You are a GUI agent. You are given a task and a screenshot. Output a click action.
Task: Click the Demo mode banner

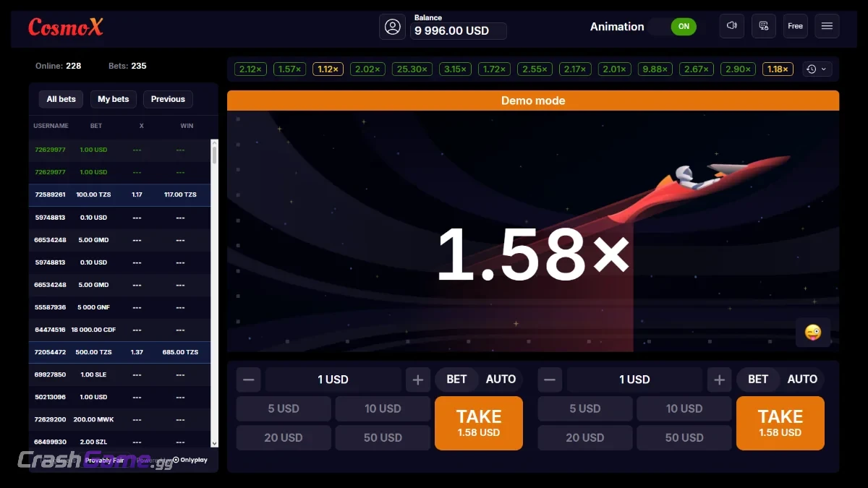(x=533, y=100)
